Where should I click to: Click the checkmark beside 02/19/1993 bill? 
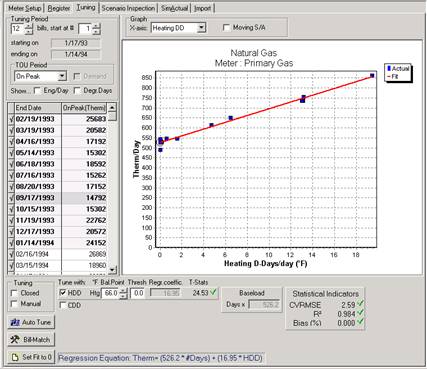coord(11,119)
